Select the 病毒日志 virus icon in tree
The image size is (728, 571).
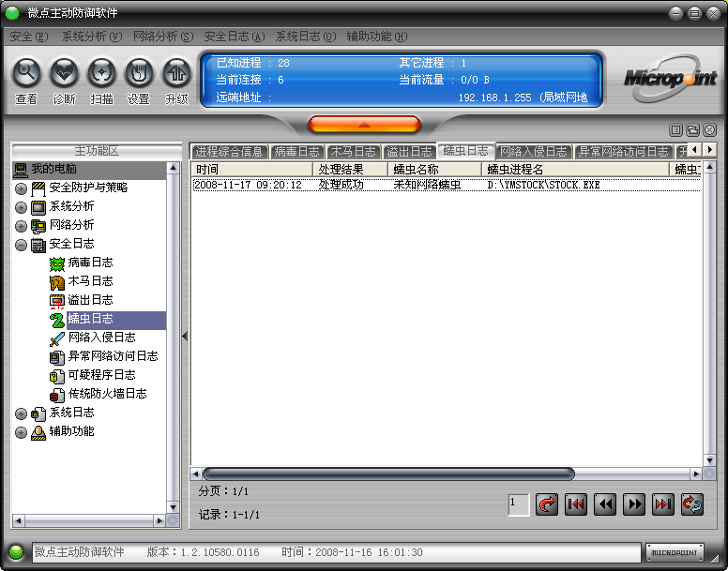pos(57,263)
